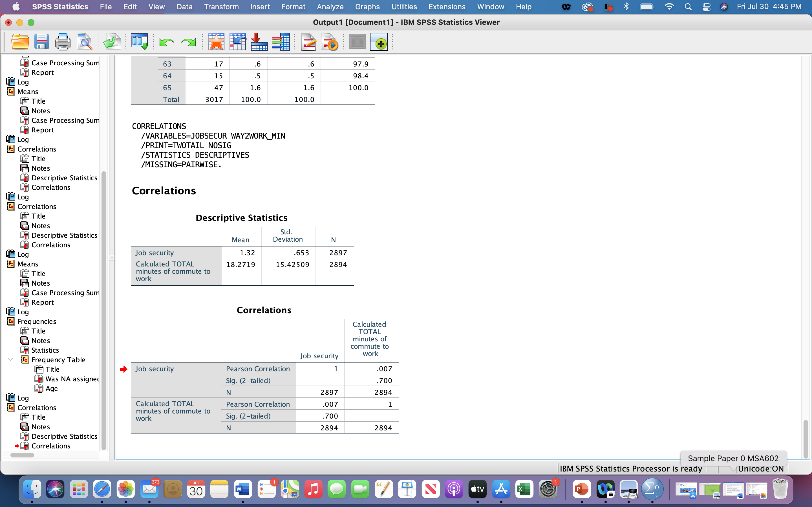This screenshot has height=507, width=812.
Task: Click the Go to Data star icon
Action: click(x=216, y=42)
